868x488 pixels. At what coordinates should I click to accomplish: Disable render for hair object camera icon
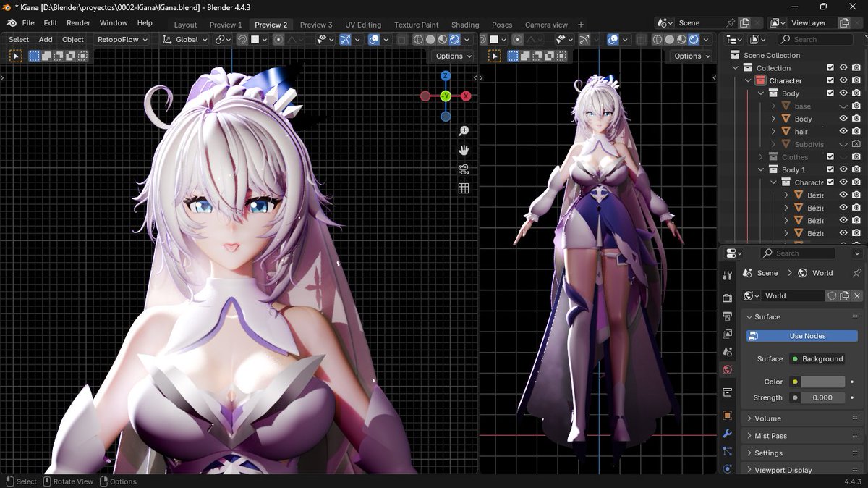856,131
